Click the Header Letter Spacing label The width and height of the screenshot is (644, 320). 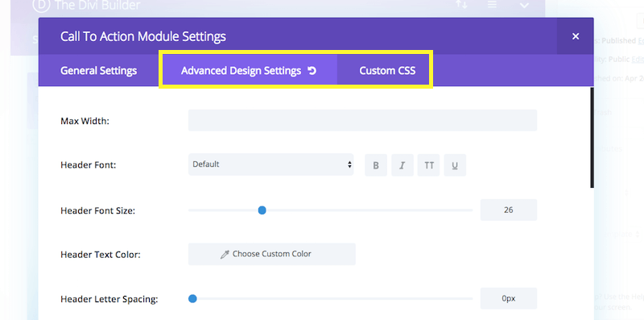click(x=109, y=299)
